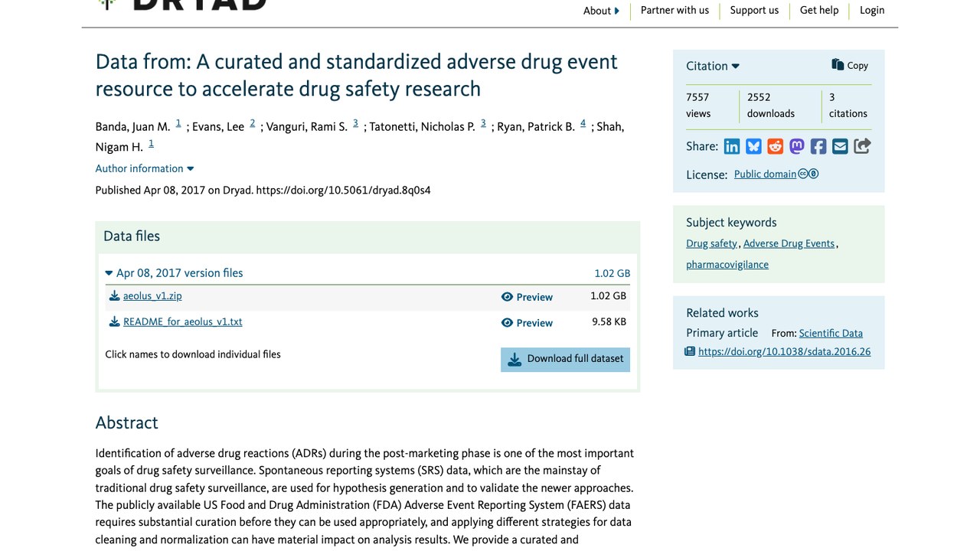Click the download icon beside README_for_aeolus_v1.txt
The image size is (980, 551).
pos(114,322)
